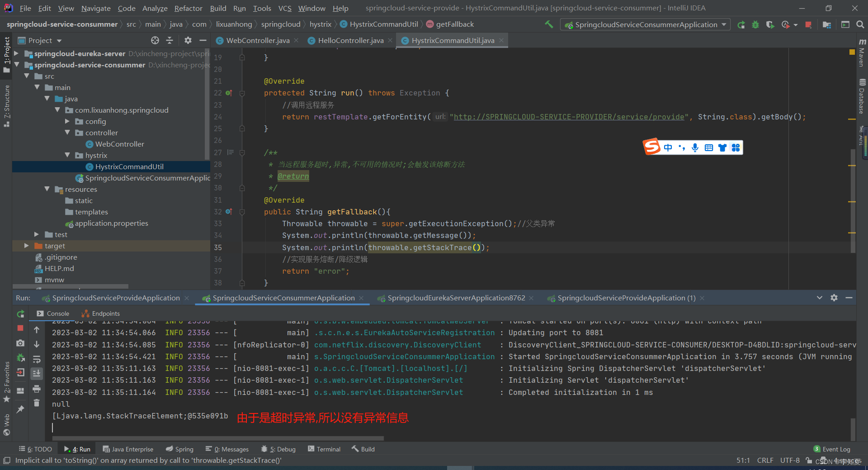Click the Print console output icon
The height and width of the screenshot is (470, 868).
pyautogui.click(x=37, y=389)
